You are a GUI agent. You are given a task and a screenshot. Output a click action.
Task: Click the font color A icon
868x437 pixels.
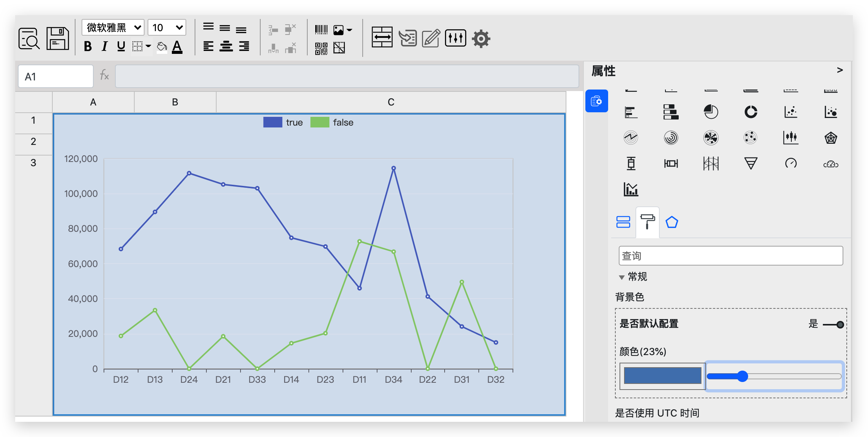pos(177,47)
